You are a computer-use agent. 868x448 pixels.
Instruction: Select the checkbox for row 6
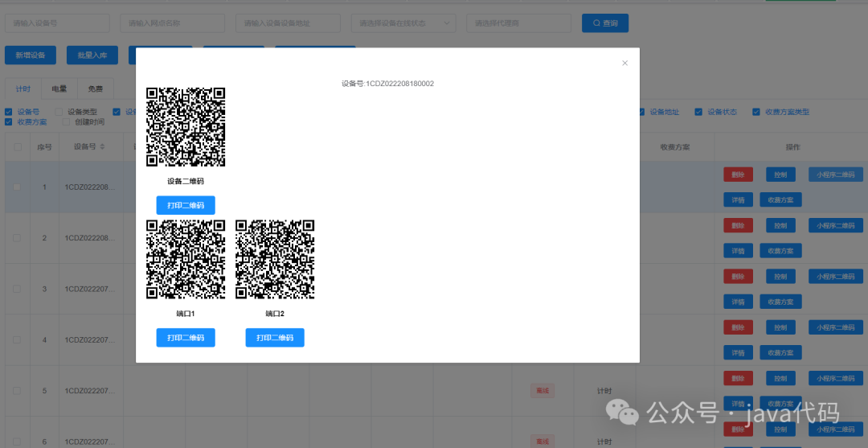[17, 442]
